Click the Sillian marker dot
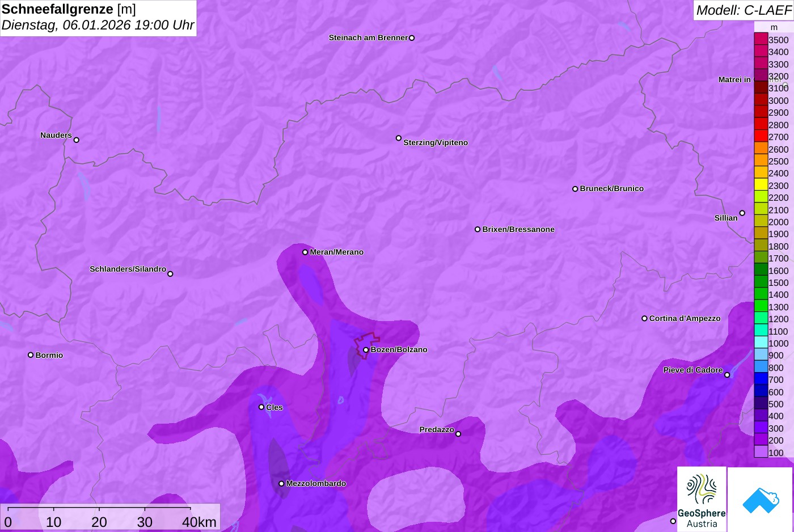 742,213
